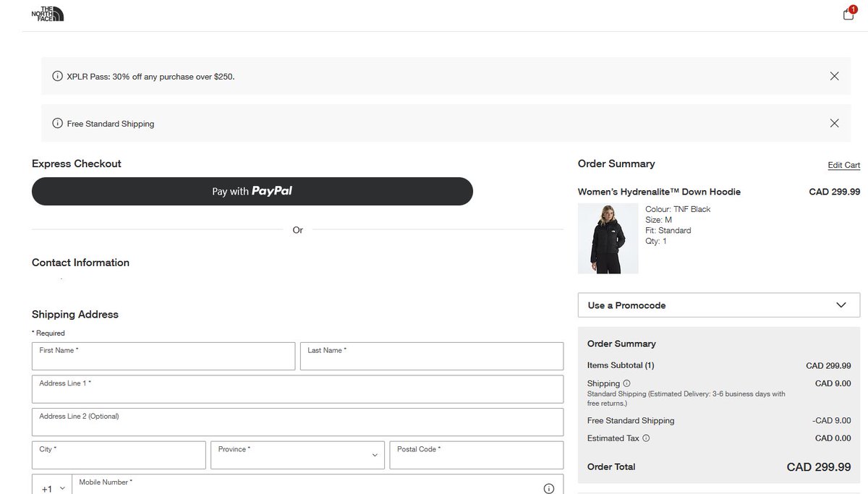Show the Mobile Number info tooltip icon
The height and width of the screenshot is (494, 868).
(x=548, y=488)
